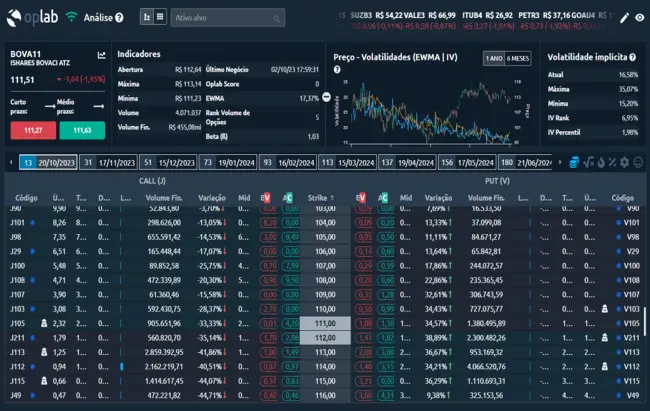Image resolution: width=650 pixels, height=411 pixels.
Task: Click the smiley face icon
Action: (x=638, y=162)
